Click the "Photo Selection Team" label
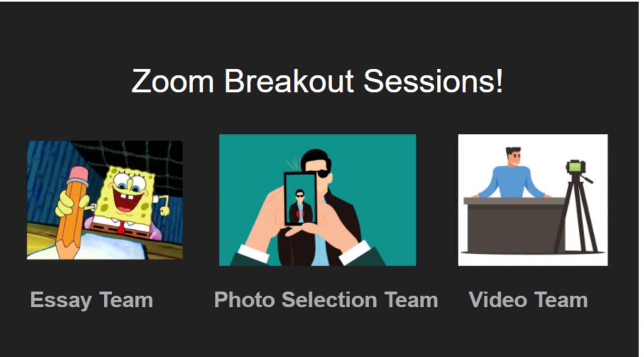 coord(326,300)
